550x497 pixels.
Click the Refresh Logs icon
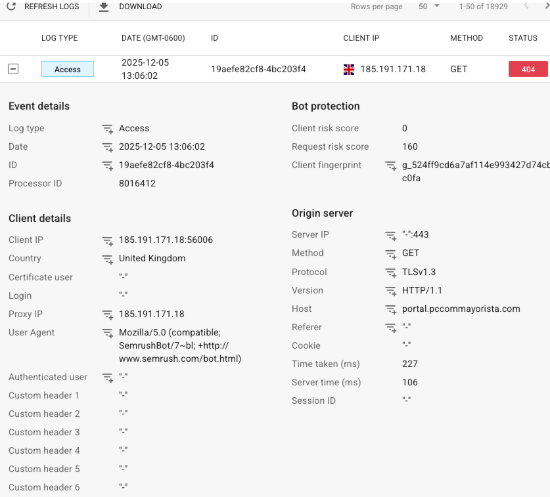11,6
